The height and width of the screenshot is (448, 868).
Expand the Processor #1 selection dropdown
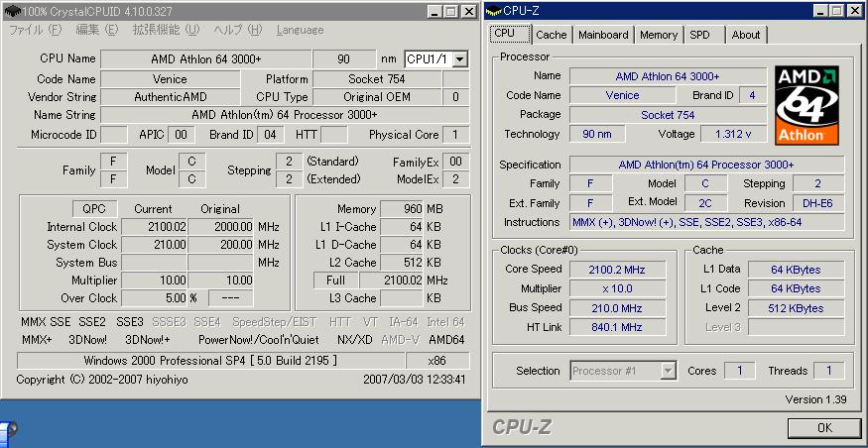pos(669,371)
